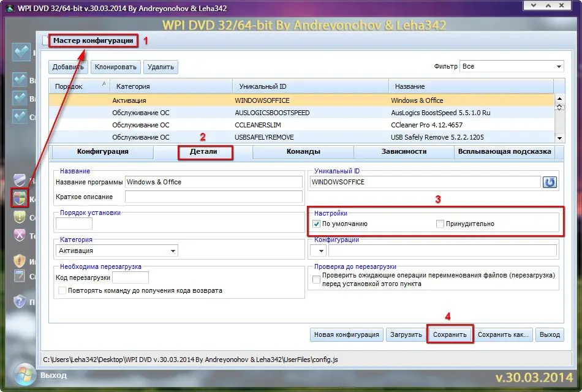The height and width of the screenshot is (392, 582).
Task: Click the multicolored shield configuration icon in sidebar
Action: [x=20, y=197]
